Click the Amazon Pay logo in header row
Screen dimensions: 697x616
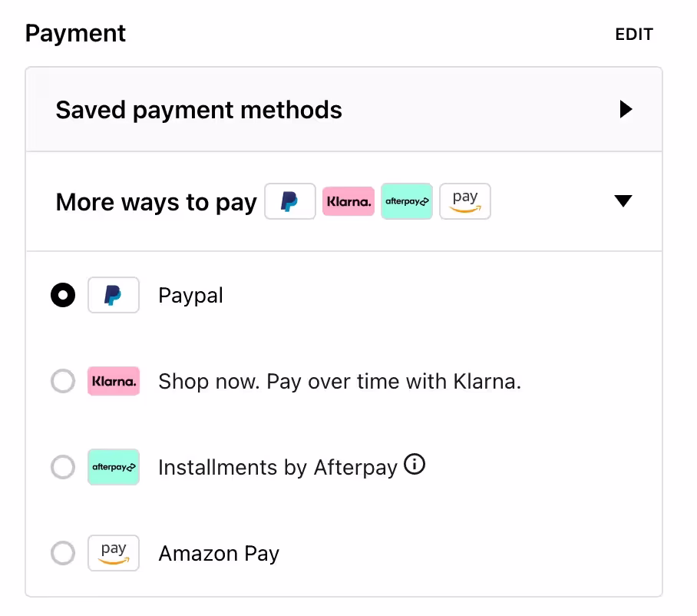point(465,201)
